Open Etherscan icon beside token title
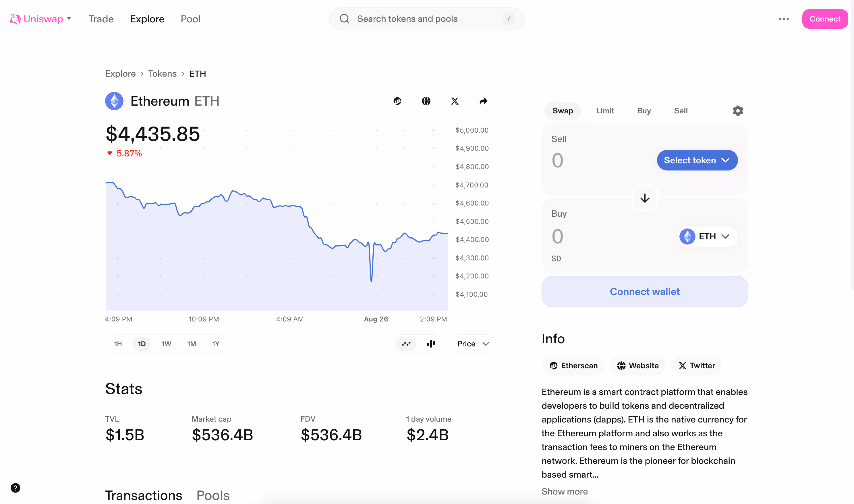Screen dimensions: 854x504 [397, 101]
